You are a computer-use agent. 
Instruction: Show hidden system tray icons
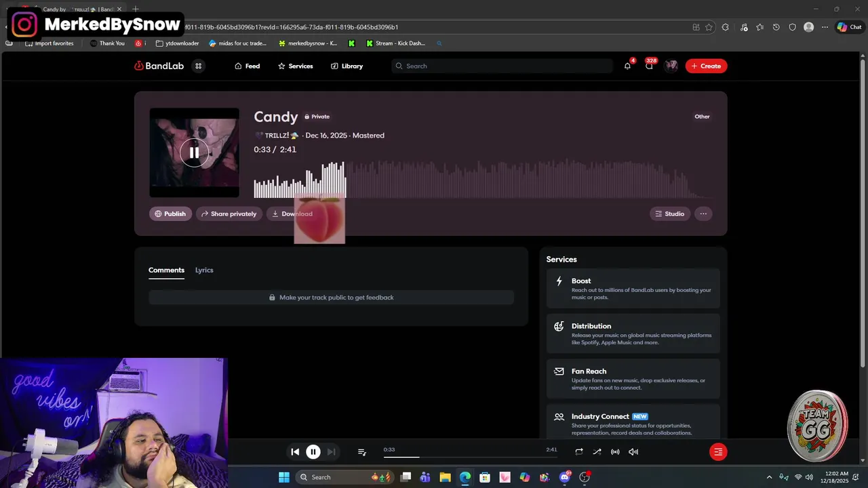point(769,477)
